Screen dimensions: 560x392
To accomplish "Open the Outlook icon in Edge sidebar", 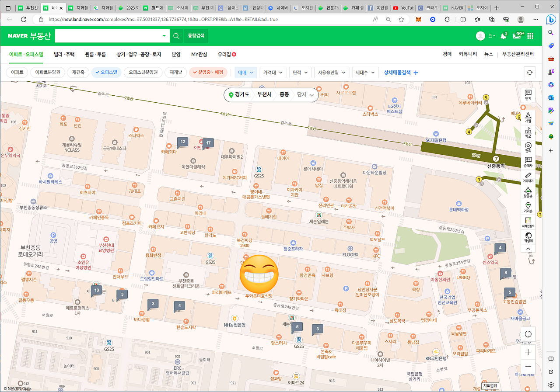I will 551,97.
